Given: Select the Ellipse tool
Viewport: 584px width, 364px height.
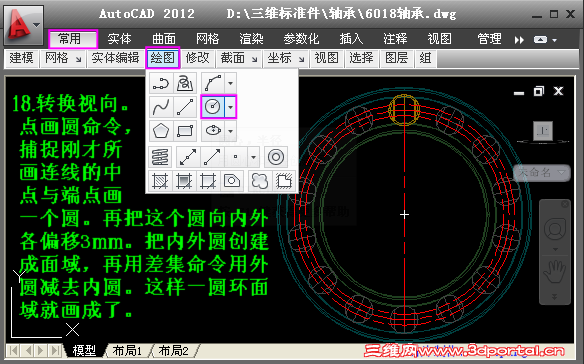Looking at the screenshot, I should tap(213, 131).
